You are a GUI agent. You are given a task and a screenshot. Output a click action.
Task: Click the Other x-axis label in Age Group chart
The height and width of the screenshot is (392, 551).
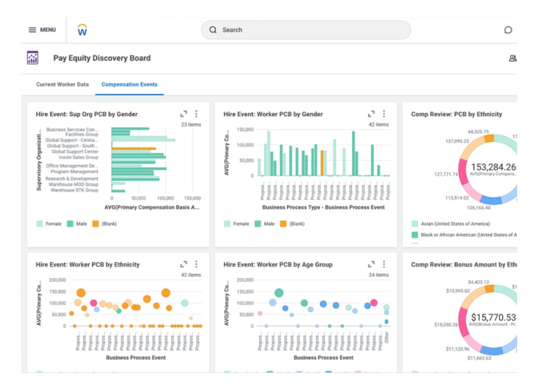click(387, 338)
